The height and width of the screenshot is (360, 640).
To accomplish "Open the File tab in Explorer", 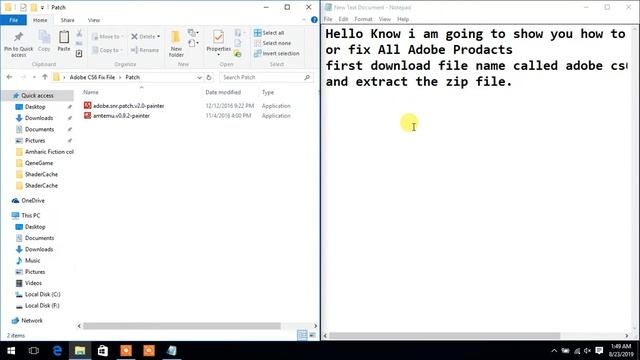I will click(x=13, y=20).
